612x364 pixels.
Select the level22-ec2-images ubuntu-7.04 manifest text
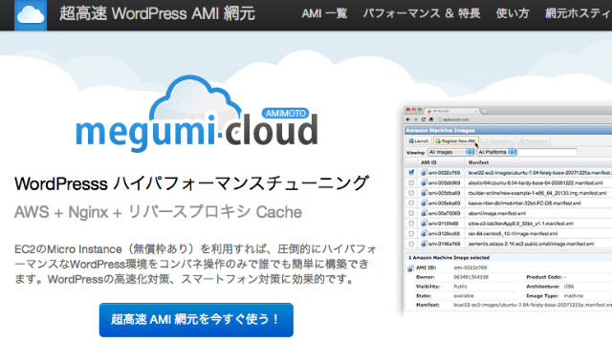[x=540, y=172]
